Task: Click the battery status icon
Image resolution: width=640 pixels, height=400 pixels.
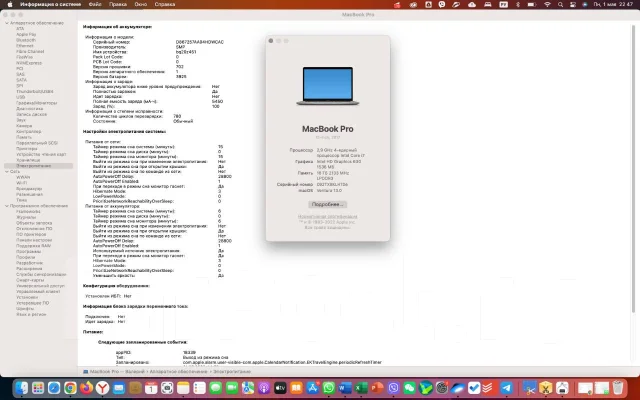Action: pos(531,4)
